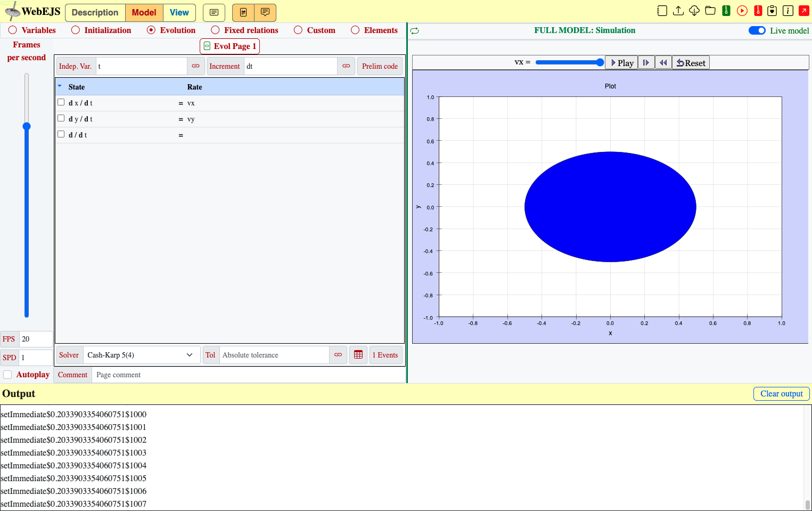Click the orange speech bubble comment icon
Image resolution: width=812 pixels, height=511 pixels.
[265, 12]
